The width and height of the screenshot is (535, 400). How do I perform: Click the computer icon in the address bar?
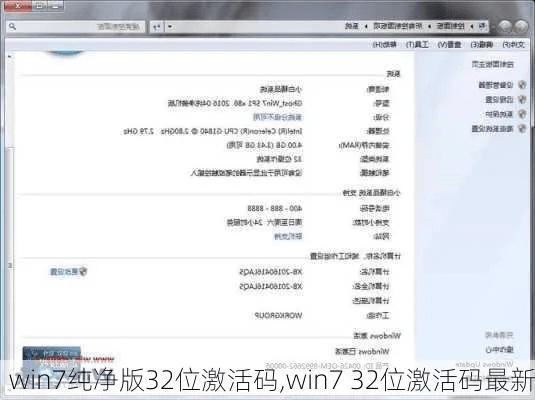coord(482,26)
